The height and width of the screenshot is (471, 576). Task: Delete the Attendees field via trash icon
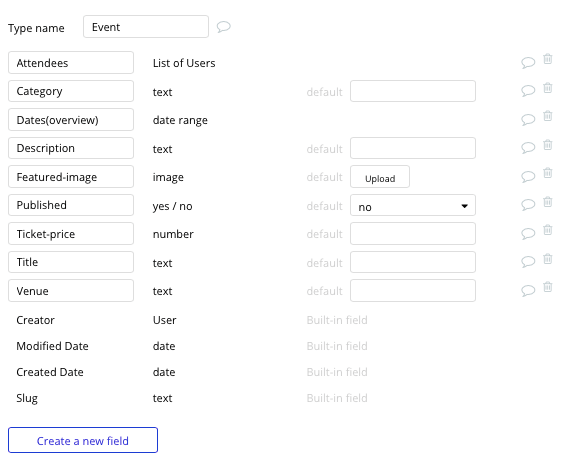point(548,59)
